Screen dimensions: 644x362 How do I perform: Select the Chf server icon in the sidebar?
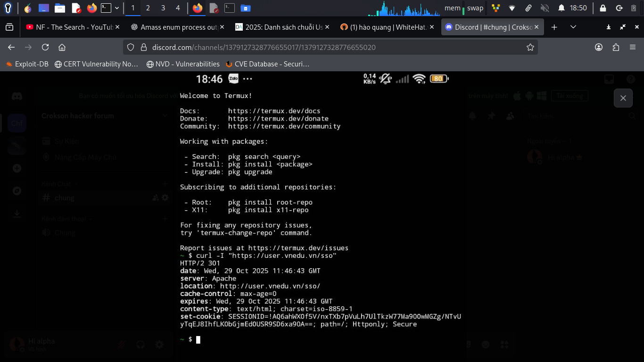(x=17, y=123)
